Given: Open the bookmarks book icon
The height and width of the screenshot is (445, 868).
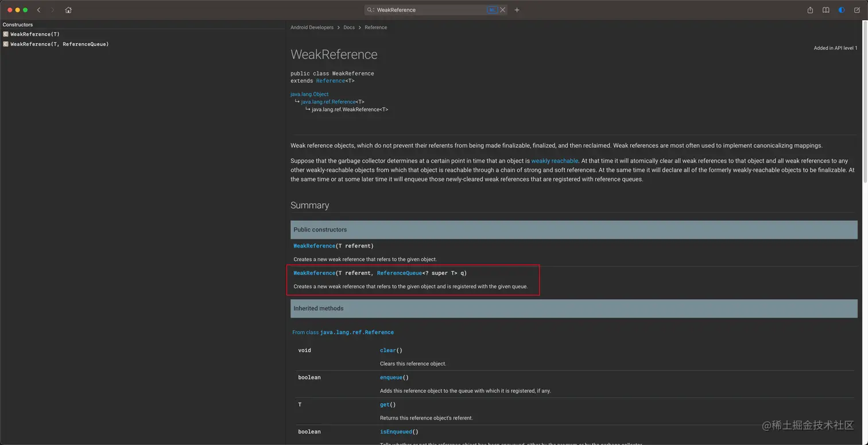Looking at the screenshot, I should [x=826, y=10].
